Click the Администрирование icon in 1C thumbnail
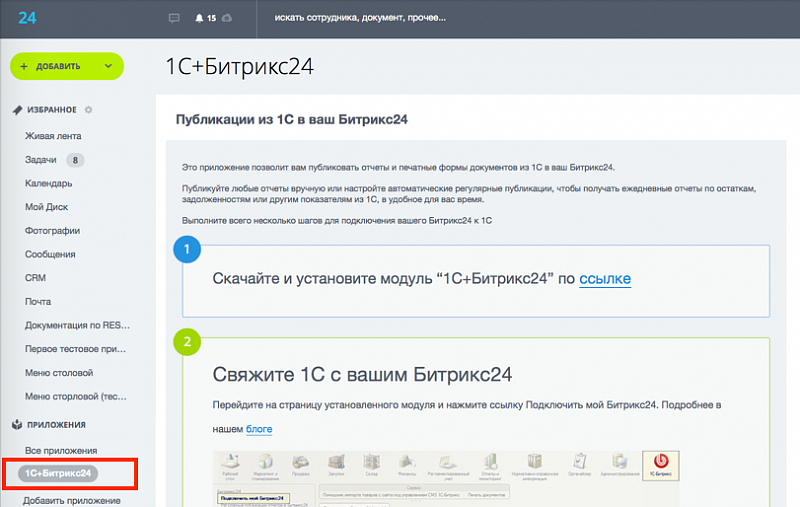Image resolution: width=800 pixels, height=507 pixels. (x=620, y=465)
